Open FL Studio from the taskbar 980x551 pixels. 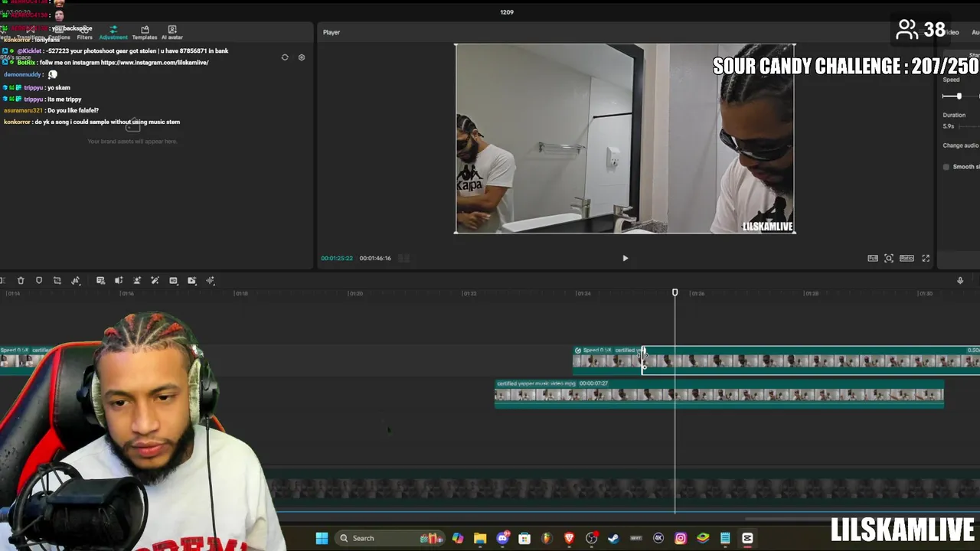tap(547, 538)
